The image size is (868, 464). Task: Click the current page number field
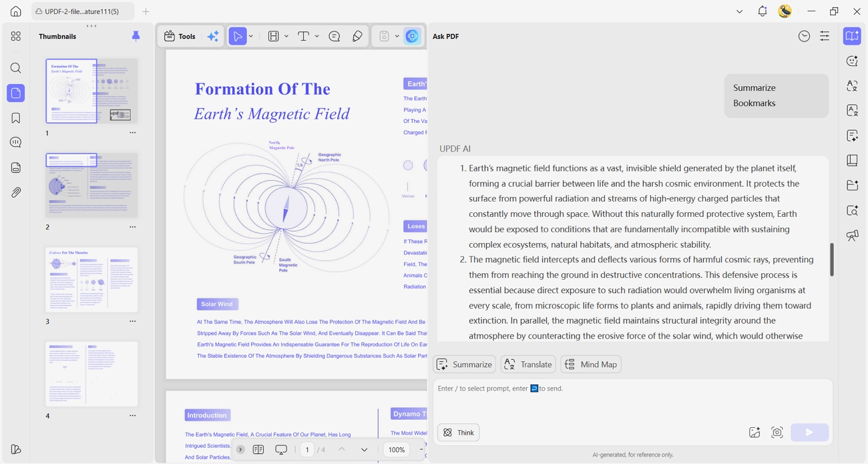(307, 450)
